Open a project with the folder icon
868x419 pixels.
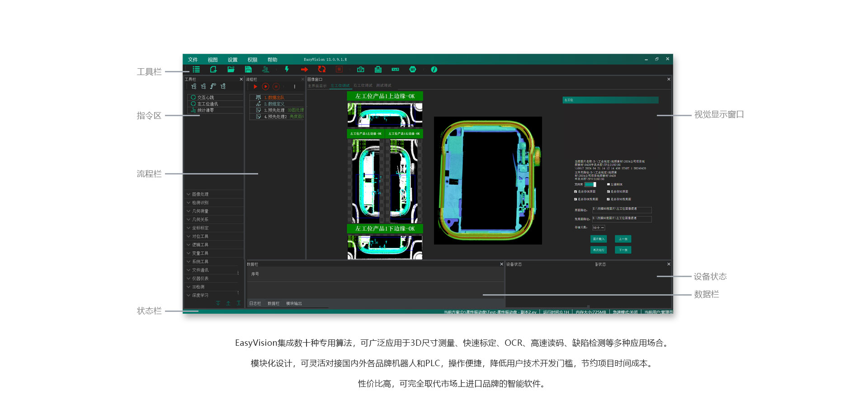[231, 69]
